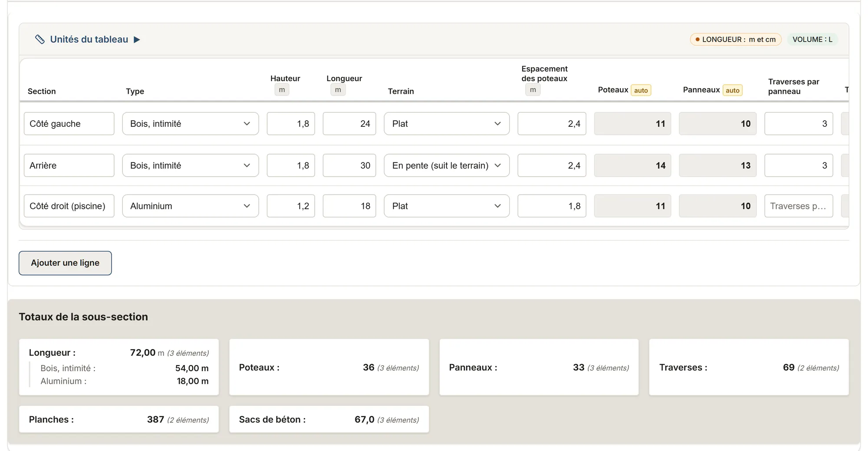868x451 pixels.
Task: Click the Ajouter une ligne button
Action: point(65,263)
